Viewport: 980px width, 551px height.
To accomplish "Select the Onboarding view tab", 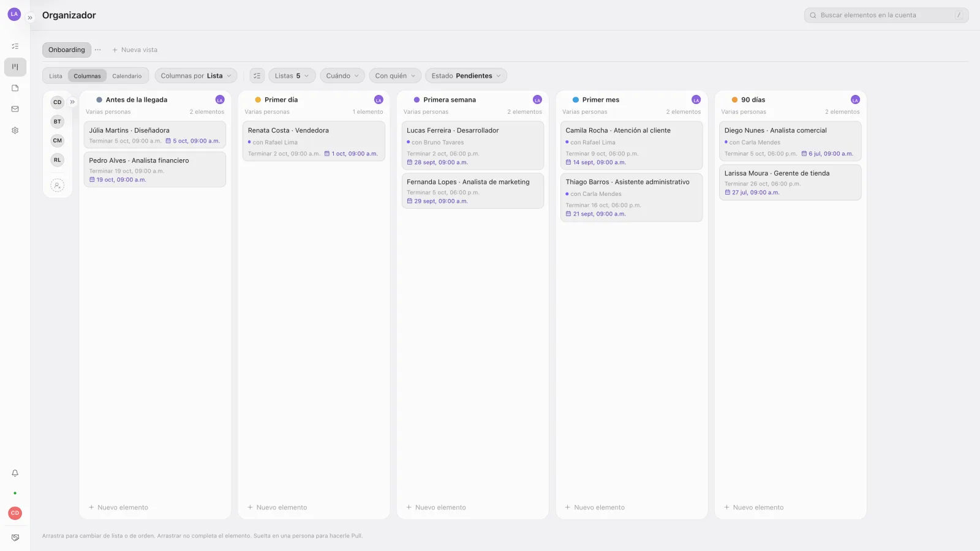I will click(67, 50).
